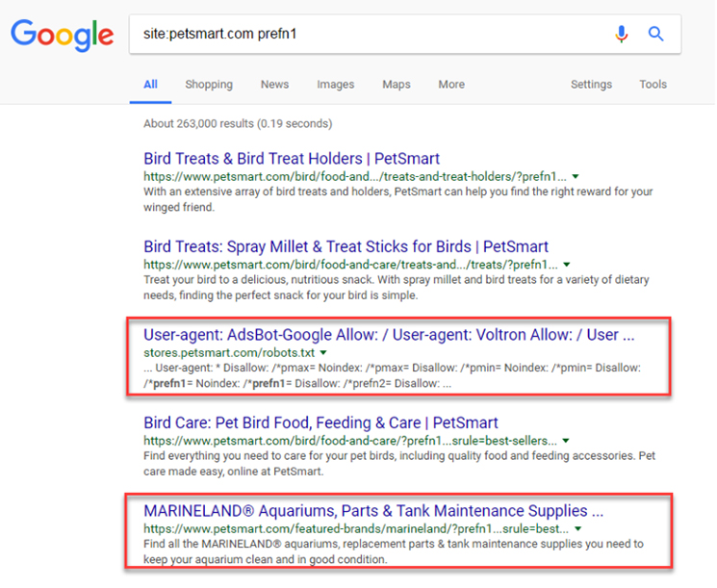Click the 'Treat your bird to a delicious' snippet
This screenshot has width=717, height=588.
tap(397, 288)
